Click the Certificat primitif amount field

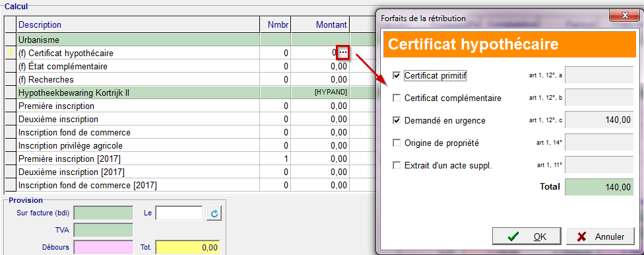point(599,75)
